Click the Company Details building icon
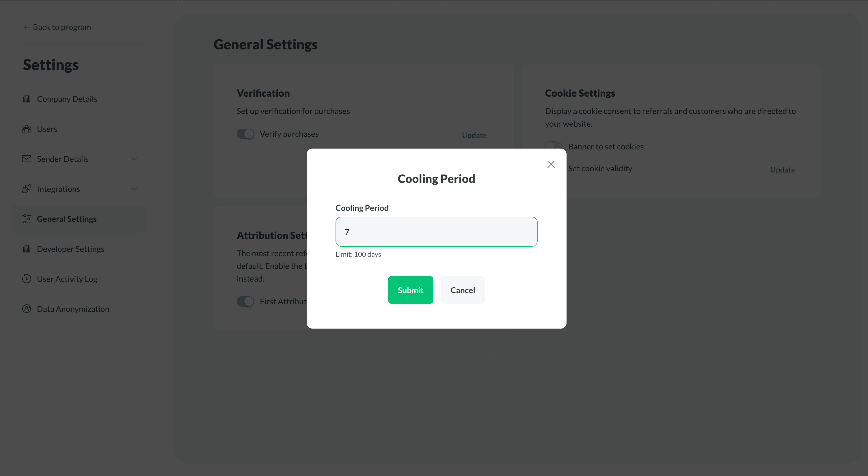 tap(27, 99)
